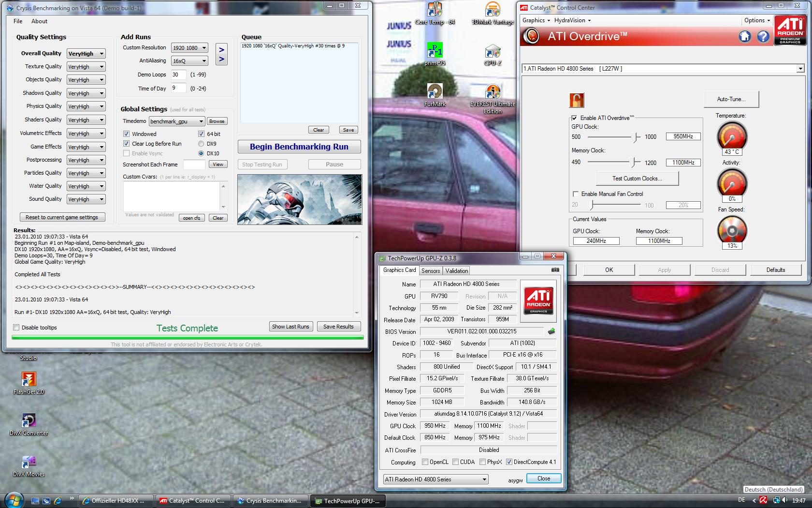This screenshot has width=812, height=508.
Task: Launch EVEREST Ultimate Edition desktop shortcut
Action: 493,99
